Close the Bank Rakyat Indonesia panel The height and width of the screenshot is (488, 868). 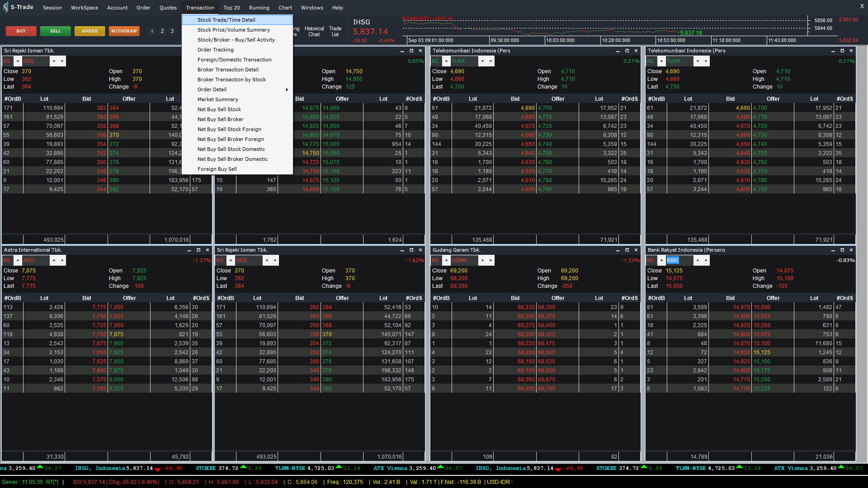[851, 250]
